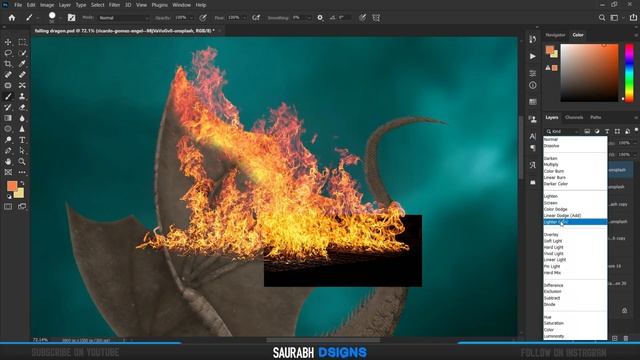This screenshot has width=640, height=360.
Task: Open the Layer menu
Action: click(64, 5)
